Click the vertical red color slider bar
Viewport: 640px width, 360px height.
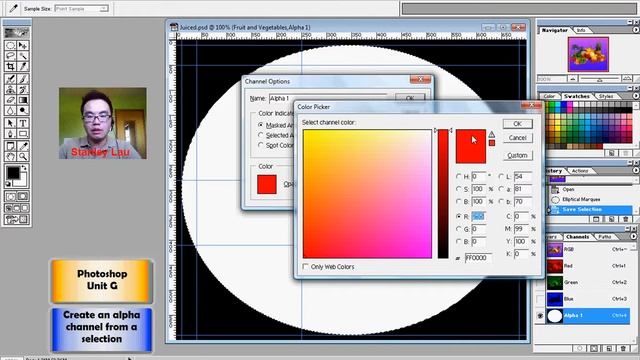[443, 194]
